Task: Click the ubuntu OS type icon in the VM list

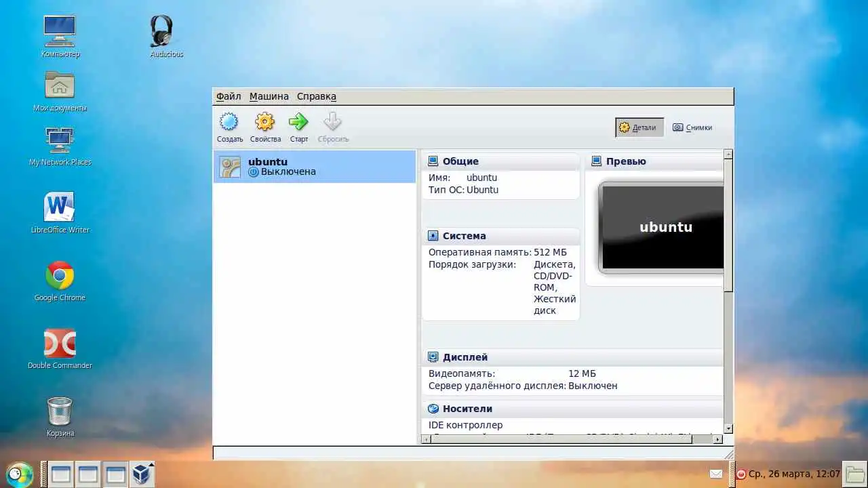Action: (230, 167)
